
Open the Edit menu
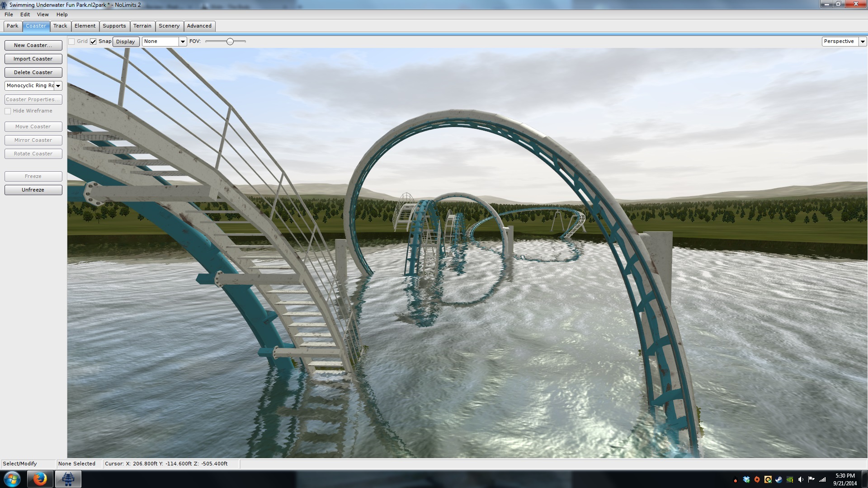tap(25, 14)
